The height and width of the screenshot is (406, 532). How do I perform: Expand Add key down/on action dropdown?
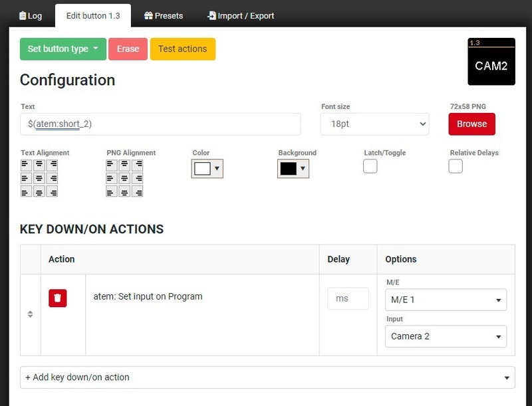267,377
